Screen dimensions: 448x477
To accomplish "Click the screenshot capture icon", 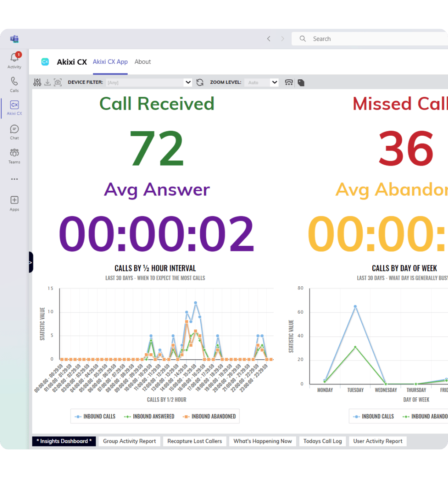I will 58,82.
